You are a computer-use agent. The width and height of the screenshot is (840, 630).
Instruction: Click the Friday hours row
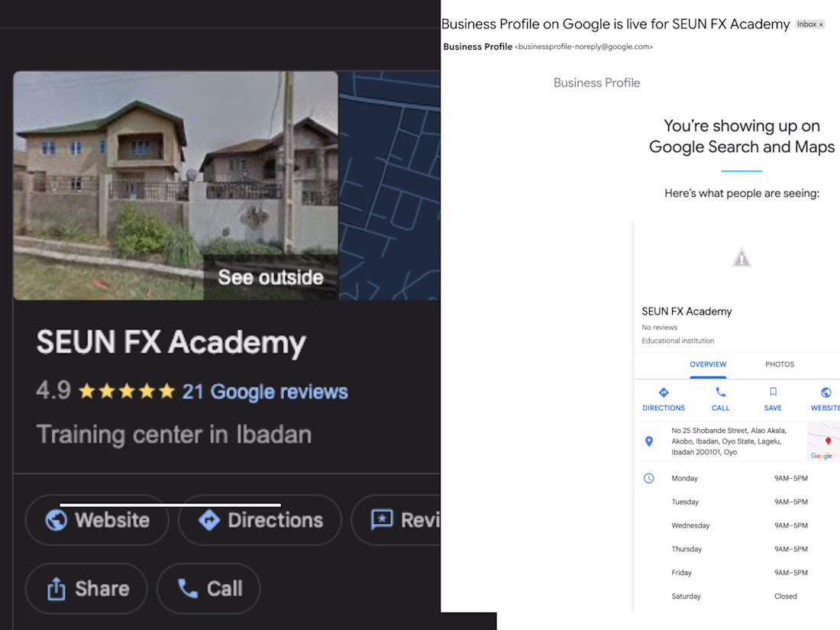point(739,572)
